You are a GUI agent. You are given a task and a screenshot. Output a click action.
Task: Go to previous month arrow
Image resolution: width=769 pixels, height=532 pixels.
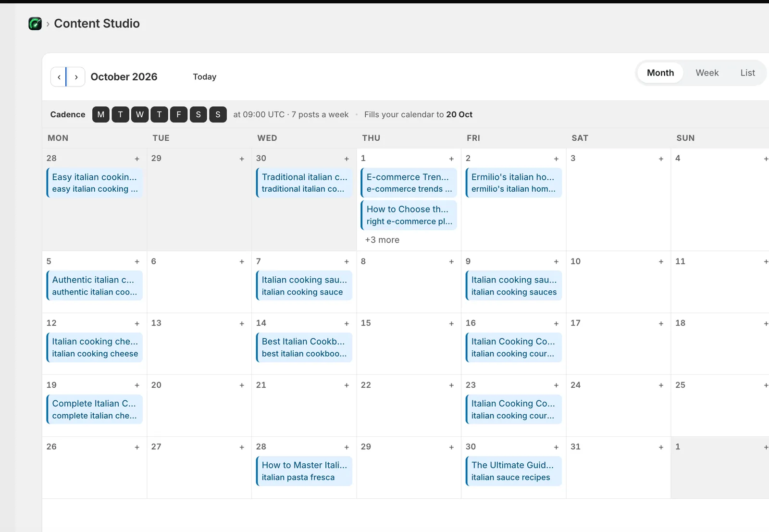click(x=59, y=77)
